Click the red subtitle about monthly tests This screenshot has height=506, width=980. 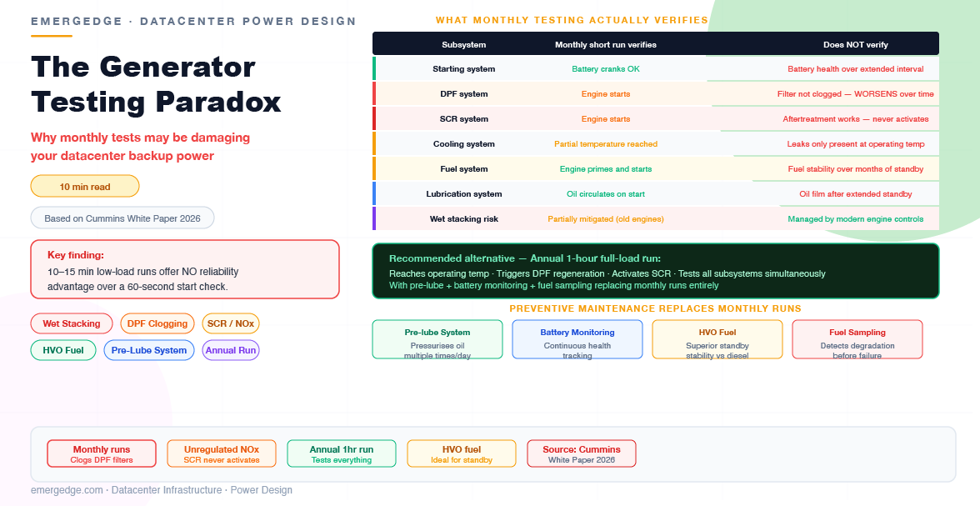[140, 147]
